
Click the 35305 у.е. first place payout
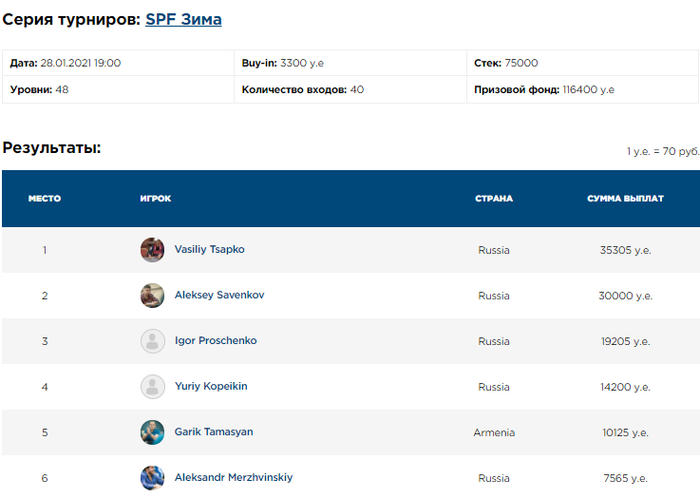point(625,250)
